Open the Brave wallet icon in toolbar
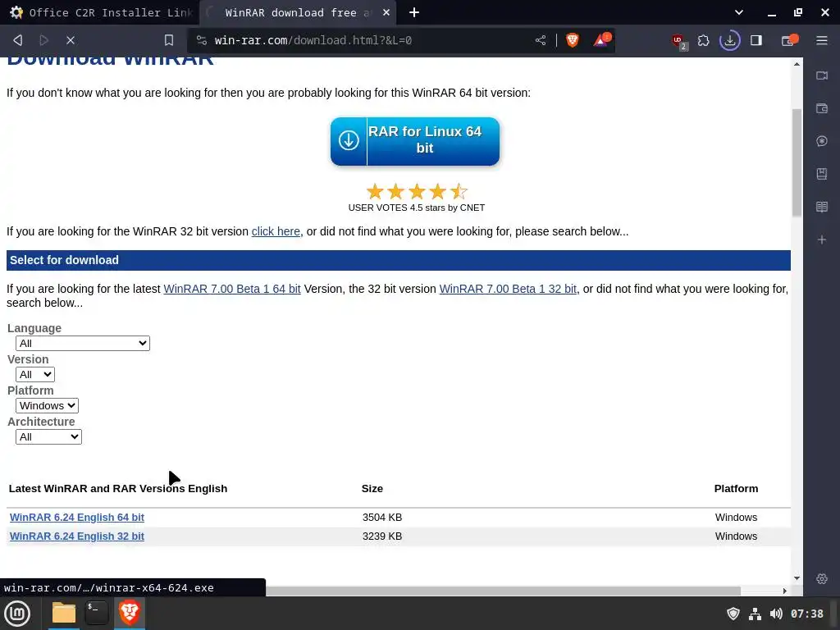 [789, 40]
